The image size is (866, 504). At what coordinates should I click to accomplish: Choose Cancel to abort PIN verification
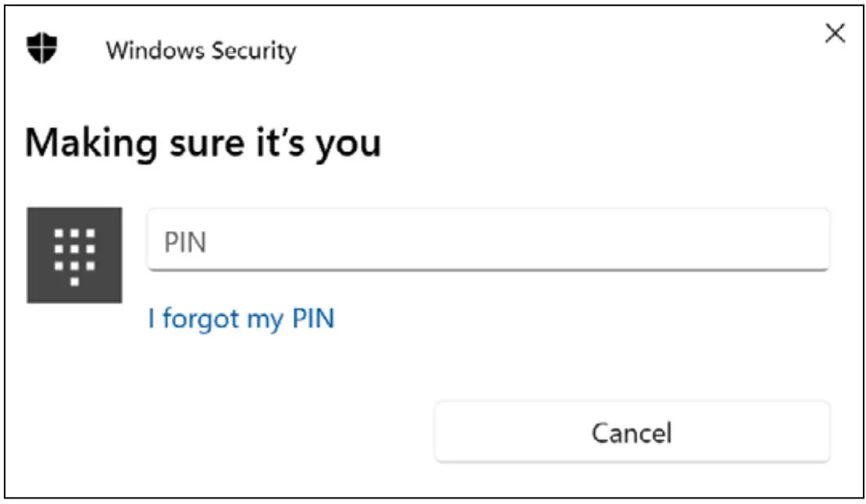[x=632, y=432]
